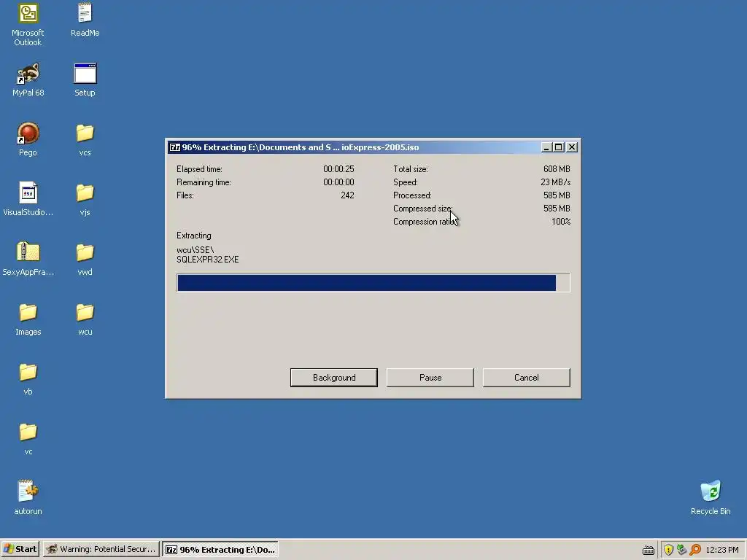Screen dimensions: 747x560
Task: Click the 96% Extracting taskbar button
Action: (x=220, y=550)
